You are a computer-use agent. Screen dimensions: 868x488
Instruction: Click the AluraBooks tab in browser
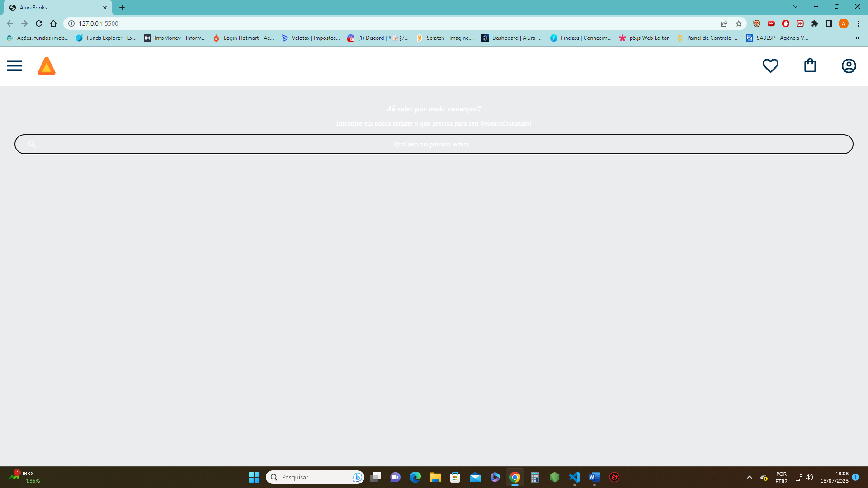coord(58,7)
